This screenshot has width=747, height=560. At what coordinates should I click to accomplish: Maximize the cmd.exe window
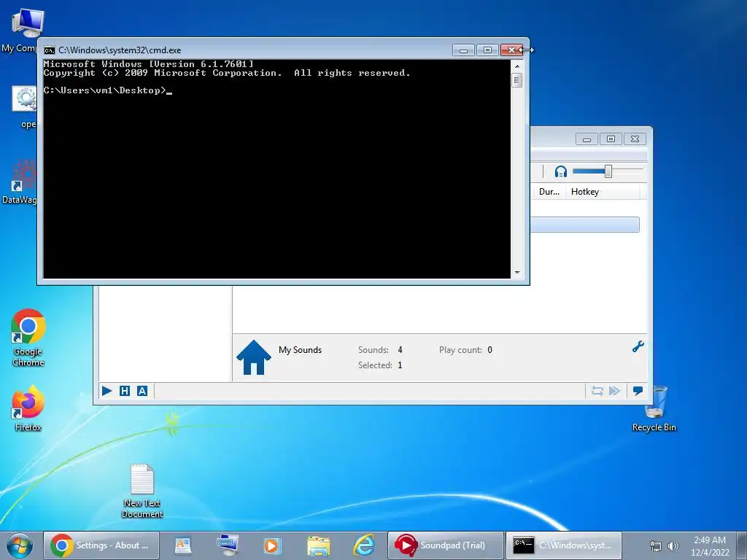pos(487,50)
